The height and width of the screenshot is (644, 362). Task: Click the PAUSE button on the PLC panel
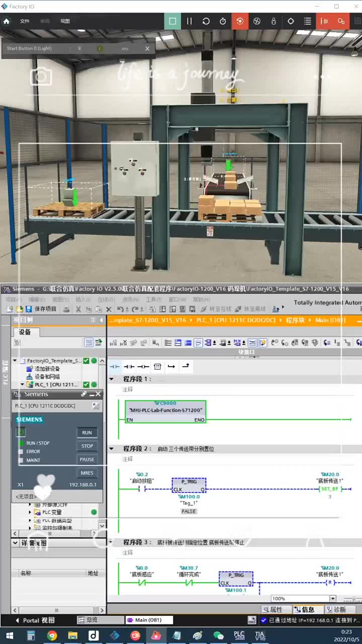(x=87, y=459)
